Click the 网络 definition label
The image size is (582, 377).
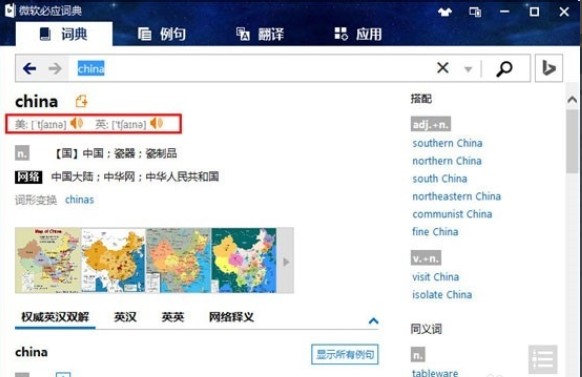(x=29, y=177)
